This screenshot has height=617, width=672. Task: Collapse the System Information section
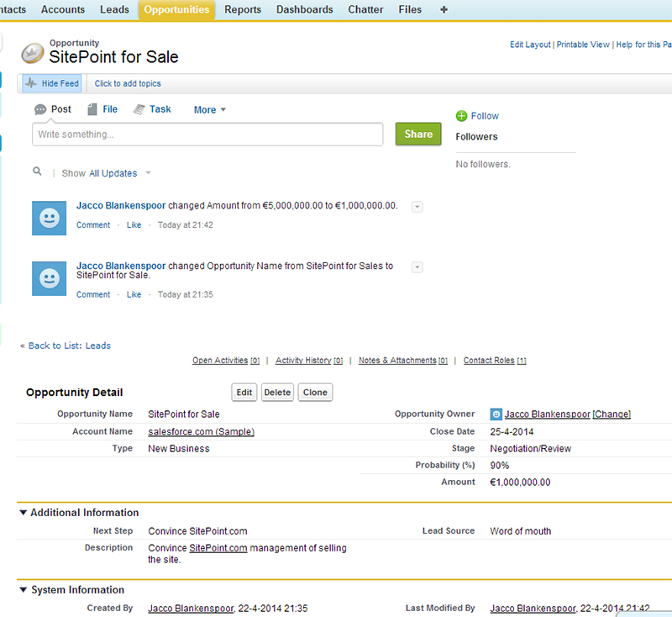pos(24,590)
